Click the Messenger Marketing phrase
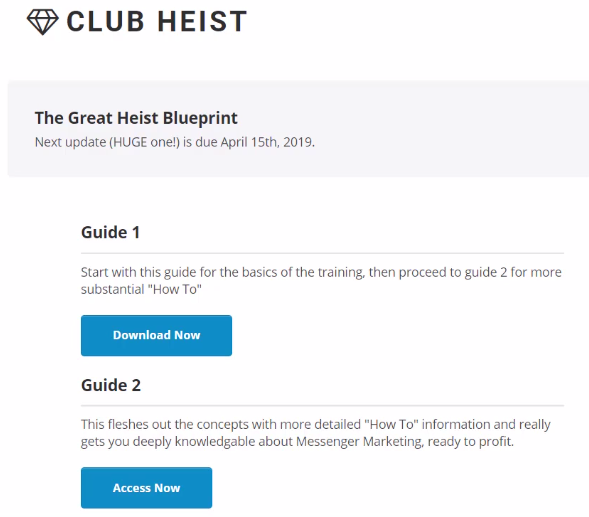 coord(359,441)
